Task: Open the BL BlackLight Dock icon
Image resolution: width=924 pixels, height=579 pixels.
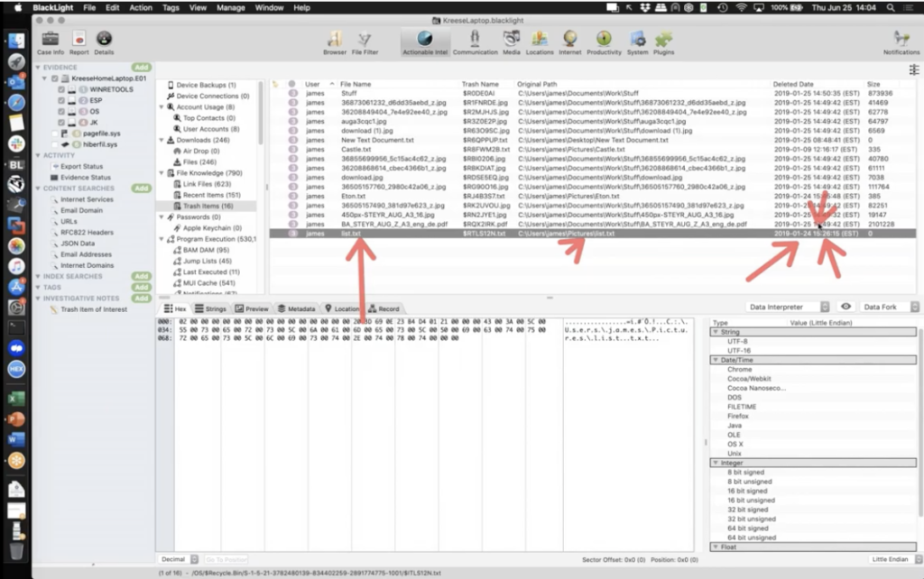Action: click(16, 165)
